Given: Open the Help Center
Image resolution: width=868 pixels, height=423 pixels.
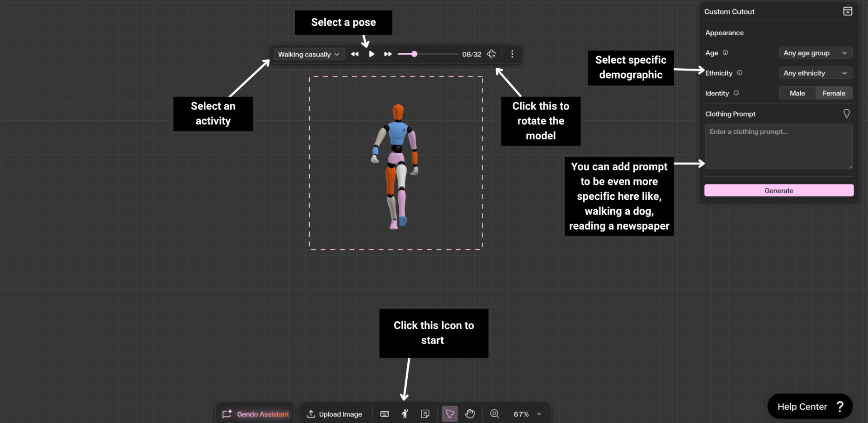Looking at the screenshot, I should pos(810,406).
